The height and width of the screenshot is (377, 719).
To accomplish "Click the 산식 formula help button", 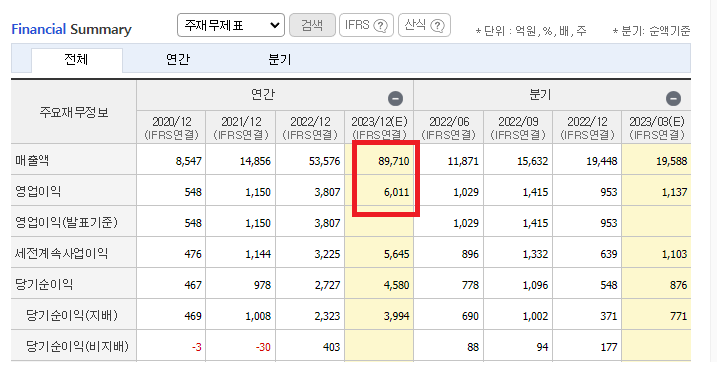I will coord(424,25).
